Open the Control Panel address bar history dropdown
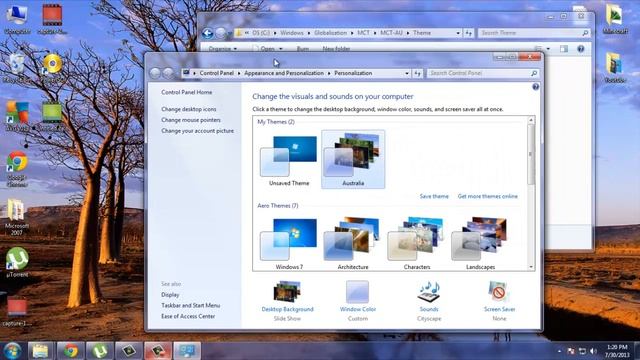Image resolution: width=640 pixels, height=360 pixels. pos(407,73)
